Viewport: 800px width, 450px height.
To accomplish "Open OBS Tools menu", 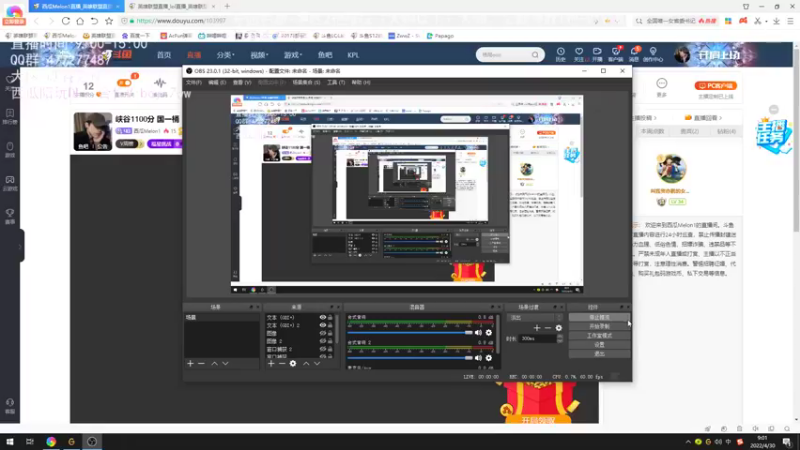I will tap(336, 82).
